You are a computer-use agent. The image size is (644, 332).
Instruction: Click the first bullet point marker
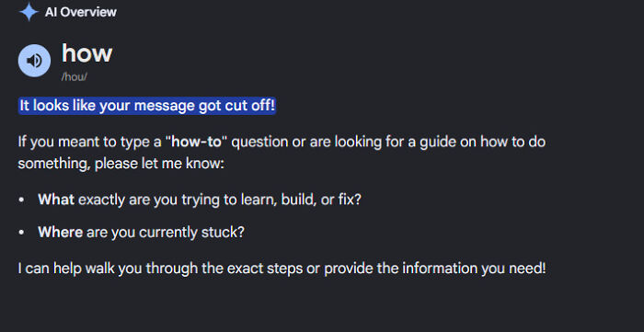21,200
